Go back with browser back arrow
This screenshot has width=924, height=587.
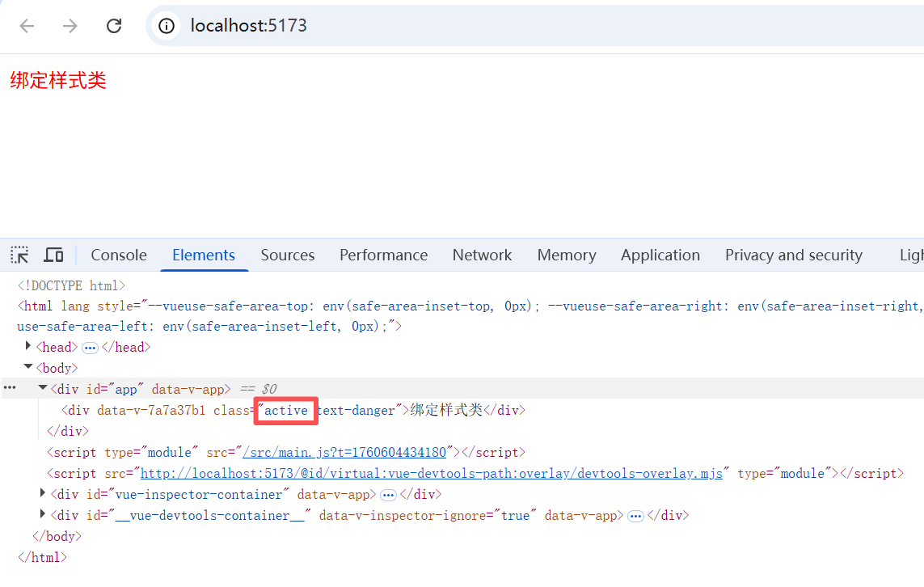(27, 25)
